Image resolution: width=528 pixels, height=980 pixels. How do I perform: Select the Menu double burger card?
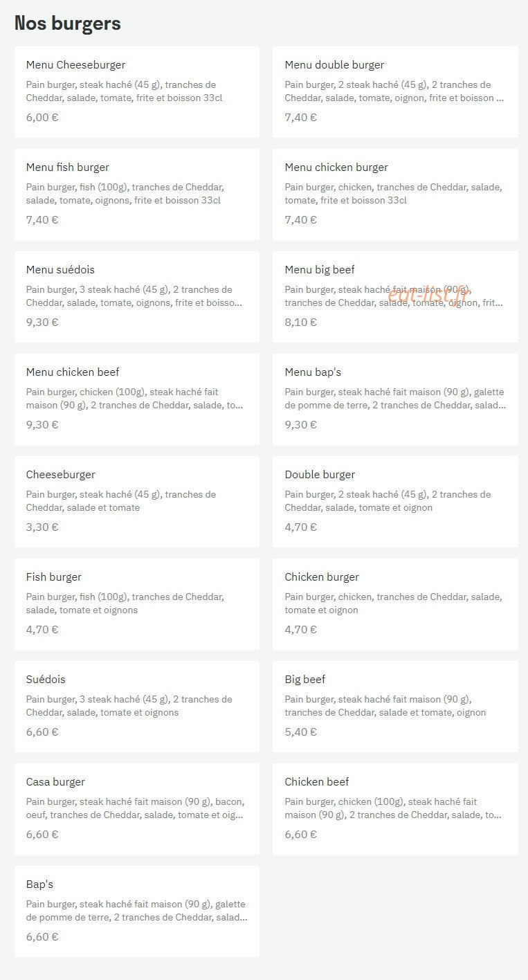pos(395,92)
